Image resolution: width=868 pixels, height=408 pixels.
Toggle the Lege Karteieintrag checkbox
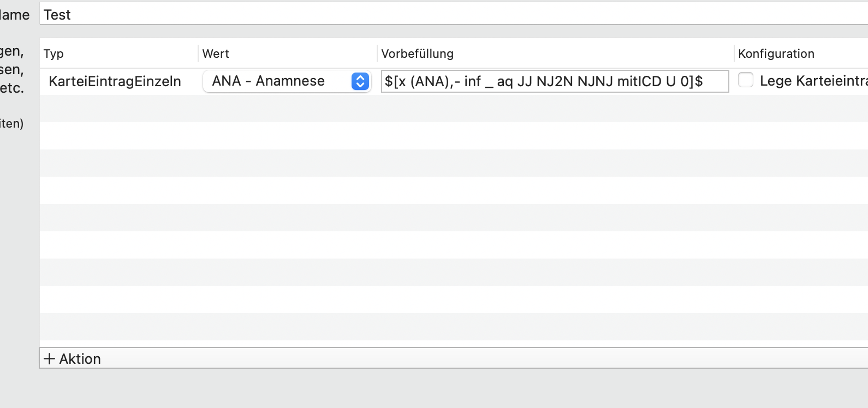[x=746, y=80]
